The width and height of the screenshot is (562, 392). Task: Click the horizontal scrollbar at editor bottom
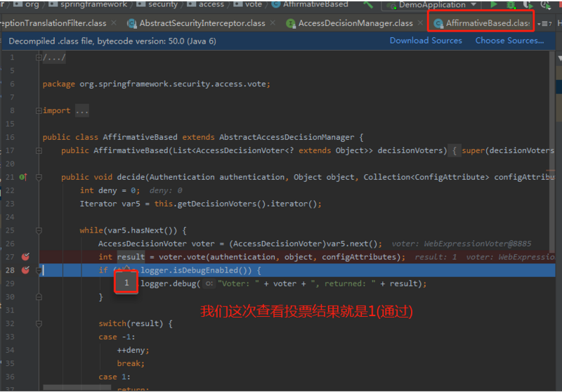coord(77,388)
